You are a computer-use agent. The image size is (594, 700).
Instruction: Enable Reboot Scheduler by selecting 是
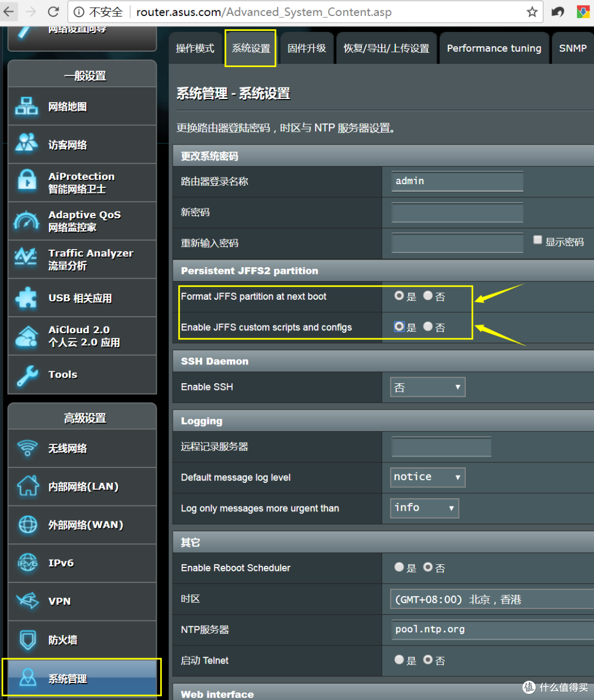[399, 567]
